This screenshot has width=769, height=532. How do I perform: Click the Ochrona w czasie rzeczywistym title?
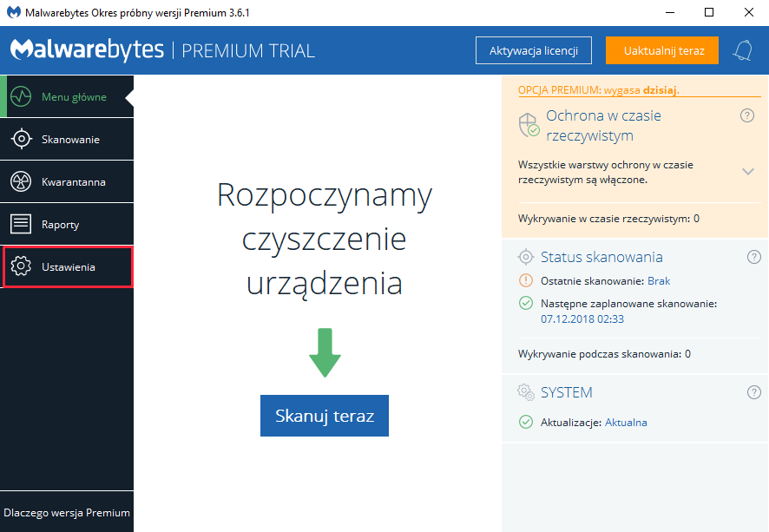point(603,126)
